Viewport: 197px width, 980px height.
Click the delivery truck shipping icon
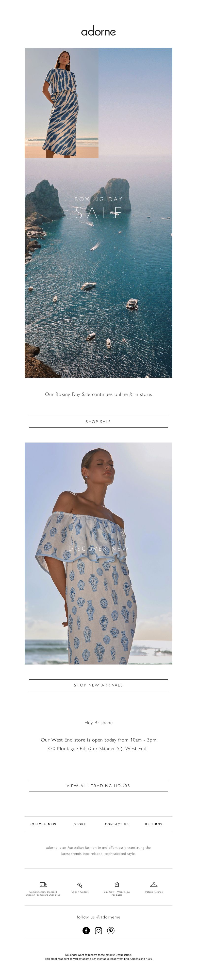(x=43, y=885)
